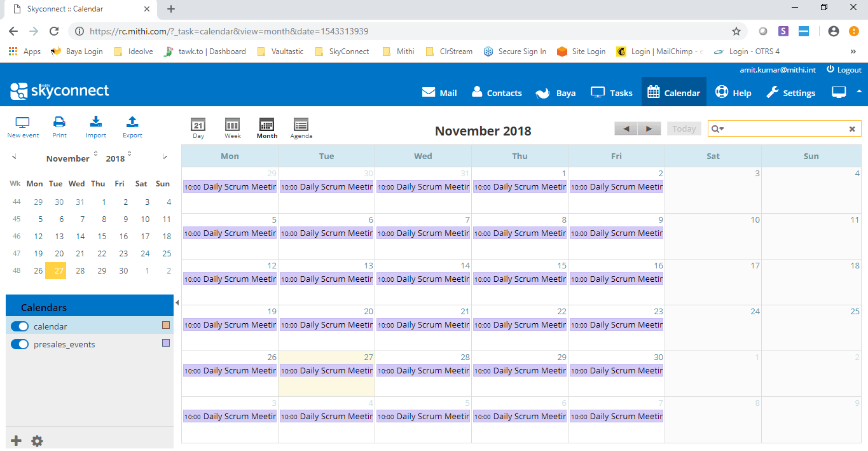Open calendar options gear icon
This screenshot has width=868, height=451.
click(37, 441)
